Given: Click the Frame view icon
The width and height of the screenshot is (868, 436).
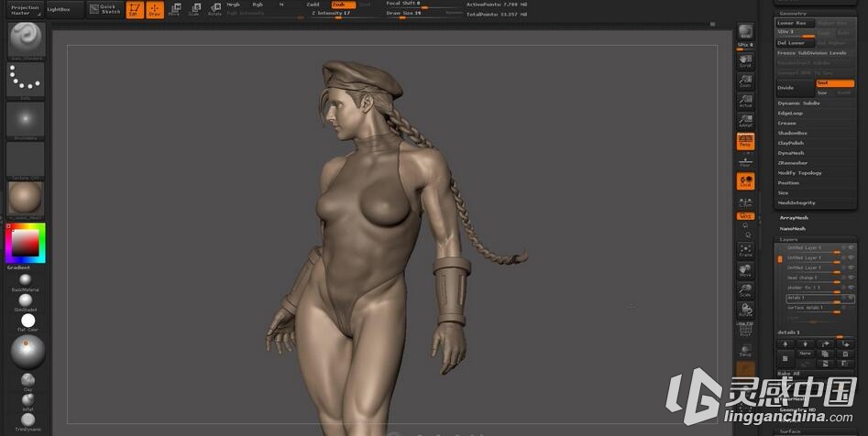Looking at the screenshot, I should point(746,251).
